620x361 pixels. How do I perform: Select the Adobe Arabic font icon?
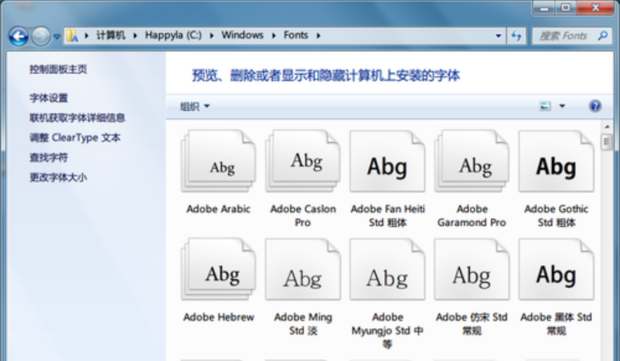218,162
